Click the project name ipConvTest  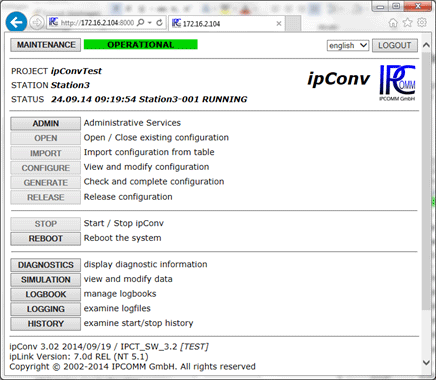click(x=76, y=71)
